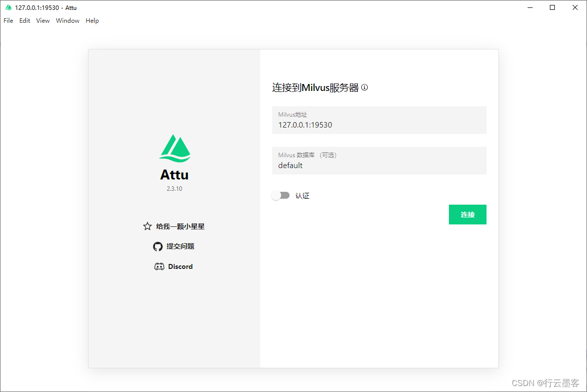Screen dimensions: 587x392
Task: Open the File menu
Action: coord(8,21)
